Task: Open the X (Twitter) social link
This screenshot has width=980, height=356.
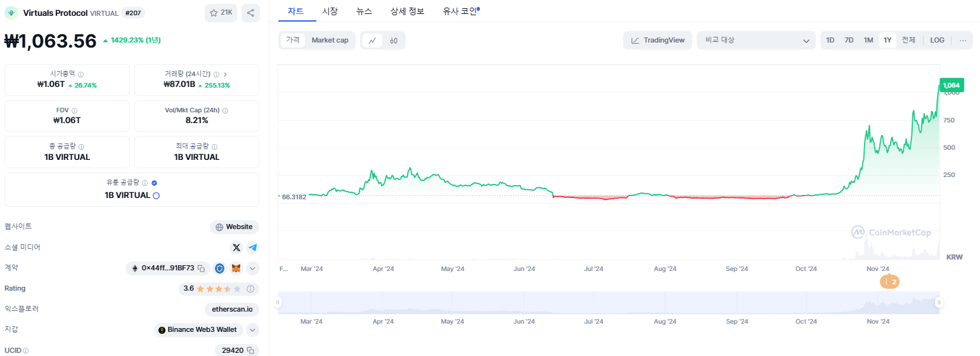Action: coord(236,247)
